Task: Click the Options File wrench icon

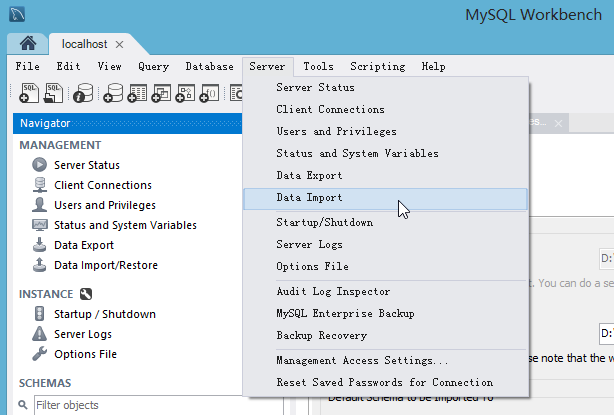Action: pos(40,354)
